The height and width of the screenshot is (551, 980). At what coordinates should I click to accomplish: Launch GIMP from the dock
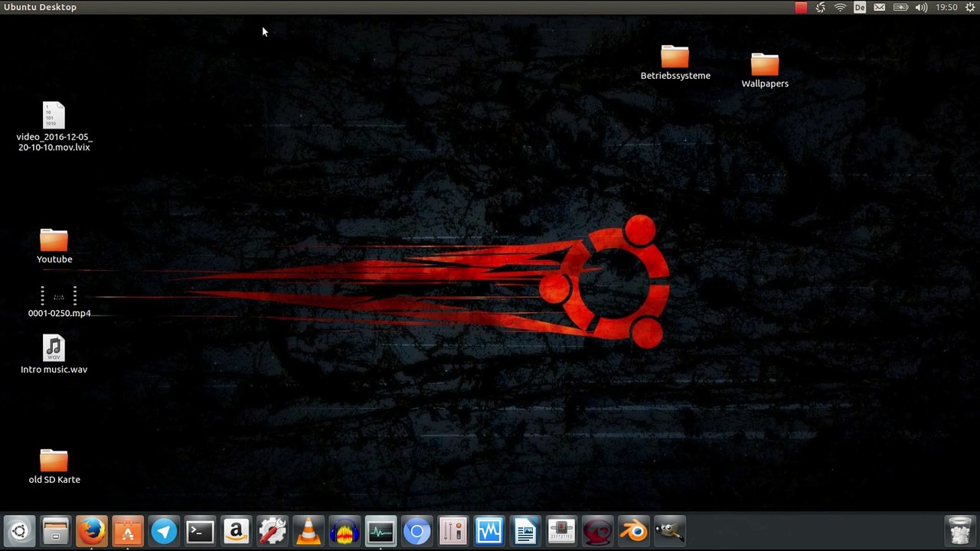[669, 531]
